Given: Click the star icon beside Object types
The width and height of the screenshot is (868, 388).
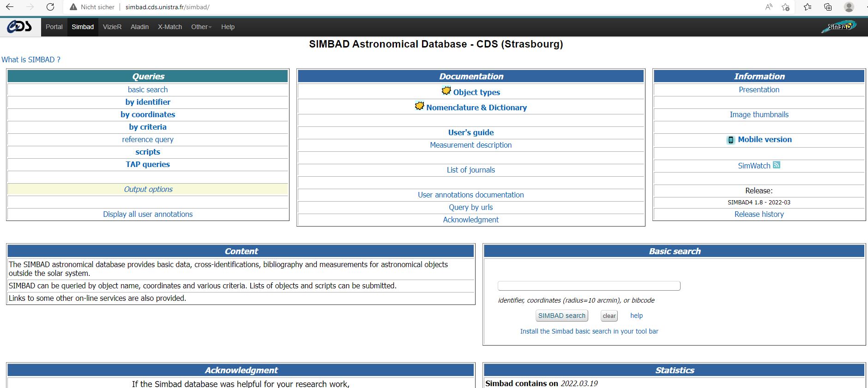Looking at the screenshot, I should 446,91.
